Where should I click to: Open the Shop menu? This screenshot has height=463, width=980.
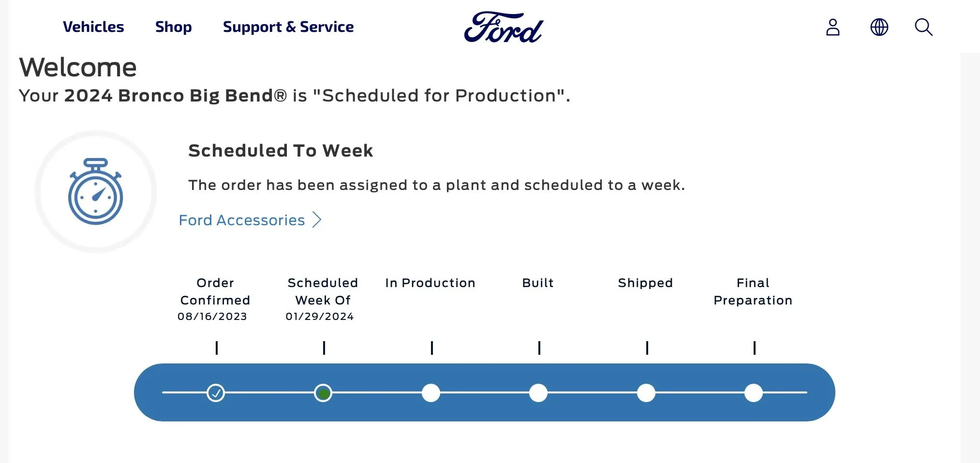(x=174, y=27)
